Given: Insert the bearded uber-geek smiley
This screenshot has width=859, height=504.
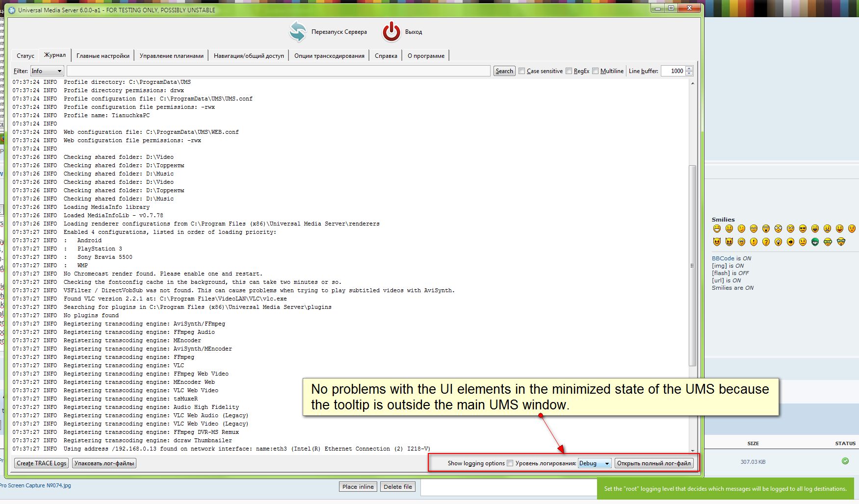Looking at the screenshot, I should [841, 242].
